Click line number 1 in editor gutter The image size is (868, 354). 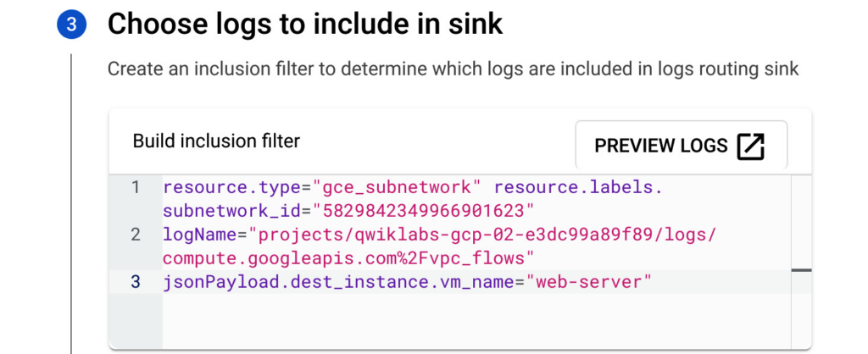click(136, 187)
